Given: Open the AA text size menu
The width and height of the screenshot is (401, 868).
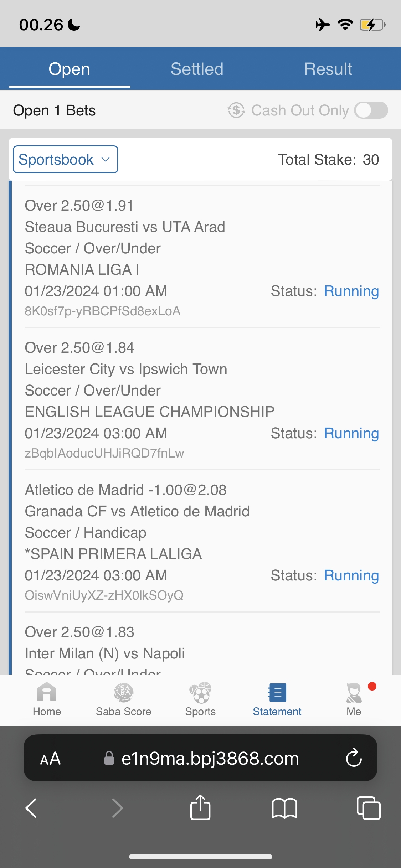Looking at the screenshot, I should click(x=50, y=758).
